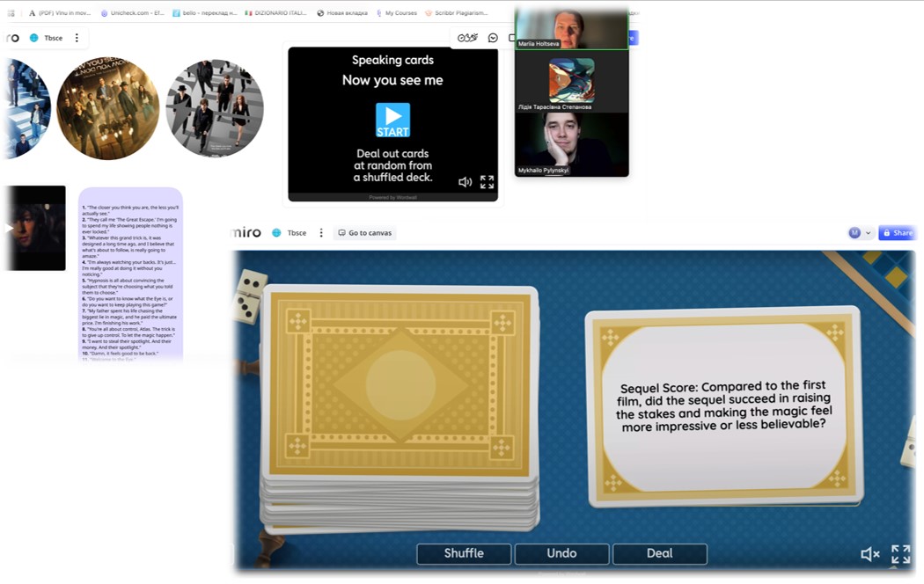The image size is (924, 584).
Task: Click the Shuffle button
Action: coord(464,553)
